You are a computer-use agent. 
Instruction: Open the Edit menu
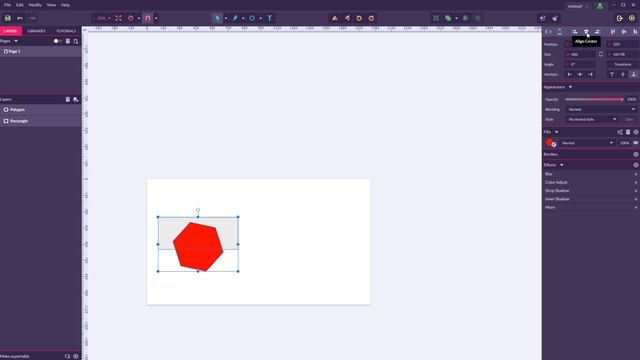tap(20, 5)
